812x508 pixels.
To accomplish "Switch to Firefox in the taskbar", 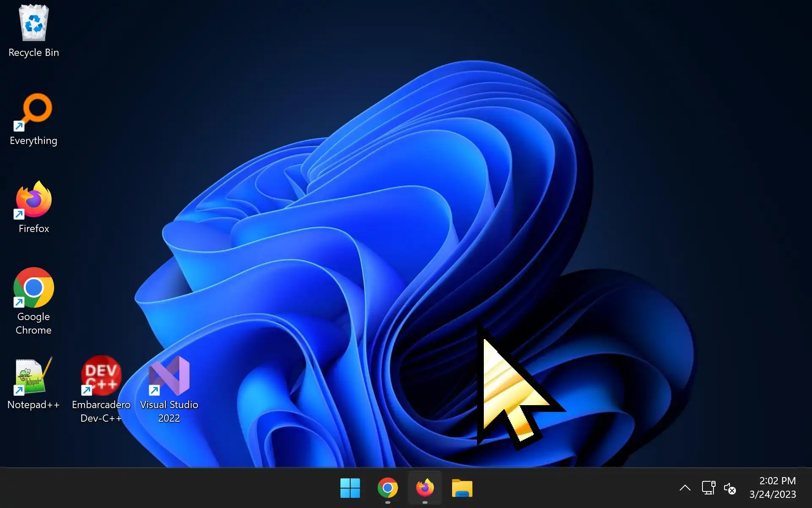I will point(425,488).
